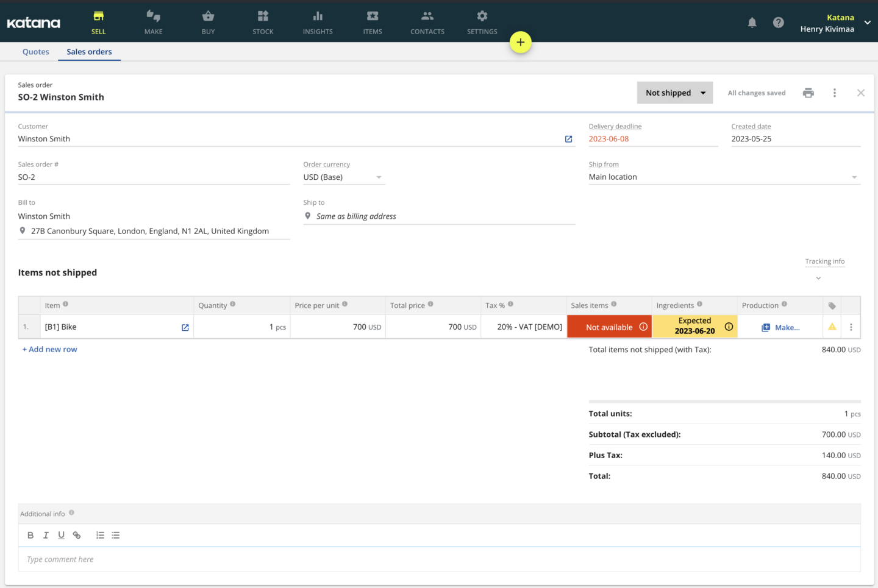Select the Sales orders tab

pos(89,52)
